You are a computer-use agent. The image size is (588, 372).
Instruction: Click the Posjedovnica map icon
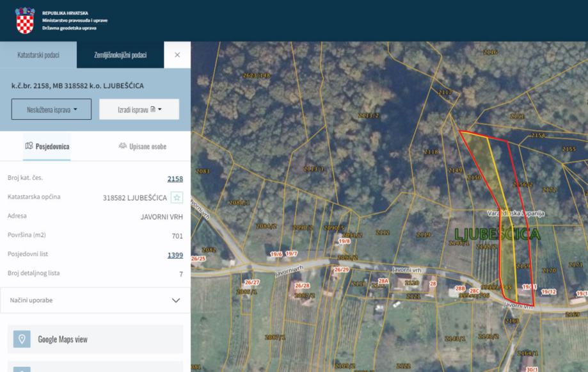(29, 145)
